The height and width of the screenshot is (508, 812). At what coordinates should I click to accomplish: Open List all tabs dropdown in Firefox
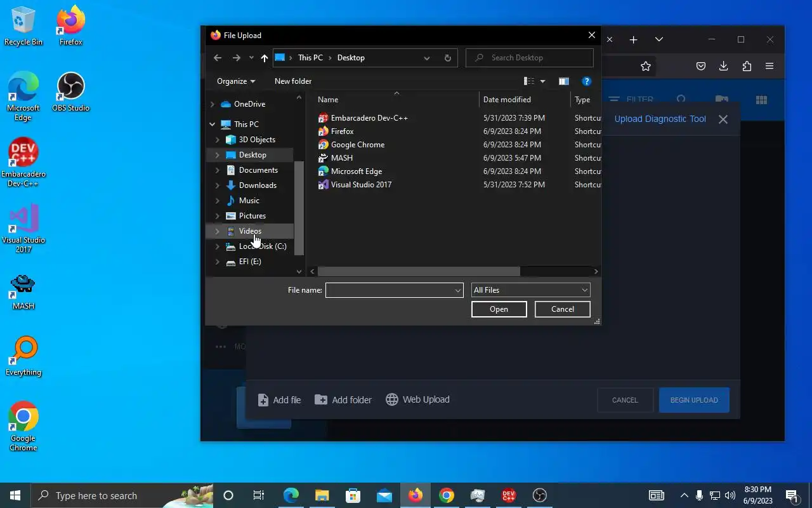pyautogui.click(x=659, y=39)
